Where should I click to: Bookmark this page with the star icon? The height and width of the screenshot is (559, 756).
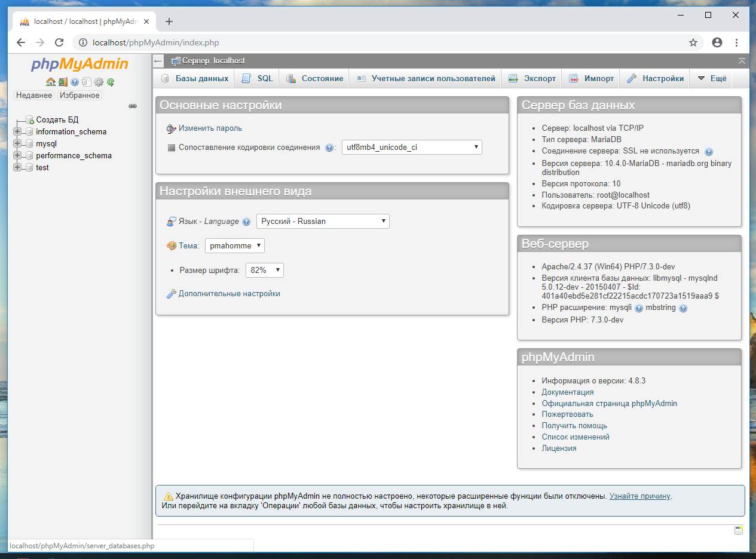pos(693,42)
